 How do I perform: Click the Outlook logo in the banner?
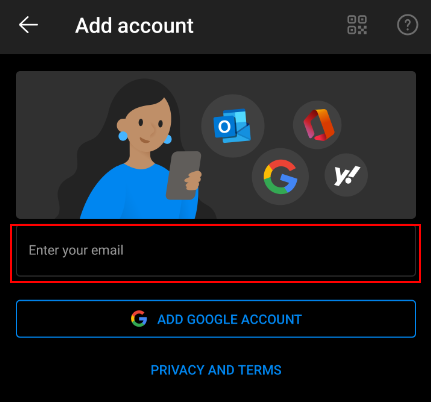[232, 126]
